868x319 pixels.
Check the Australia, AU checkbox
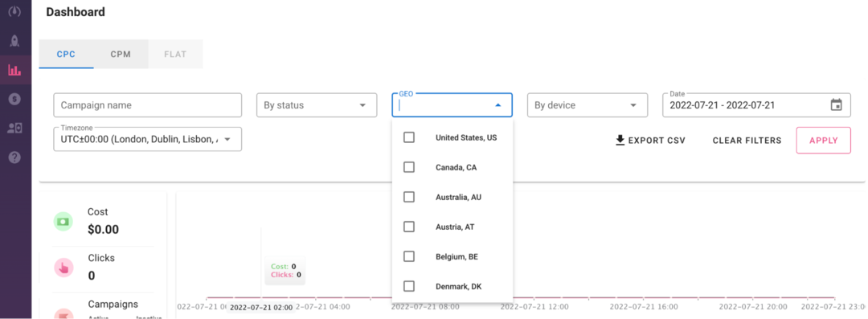click(409, 197)
